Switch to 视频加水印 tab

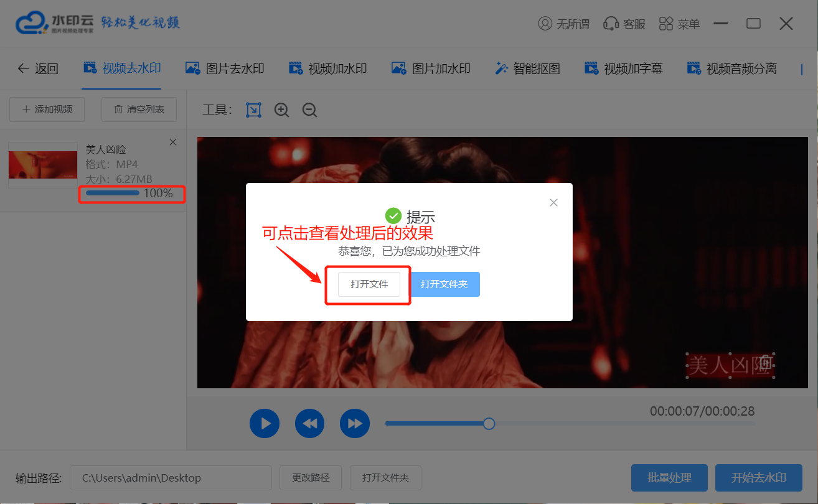pos(328,68)
